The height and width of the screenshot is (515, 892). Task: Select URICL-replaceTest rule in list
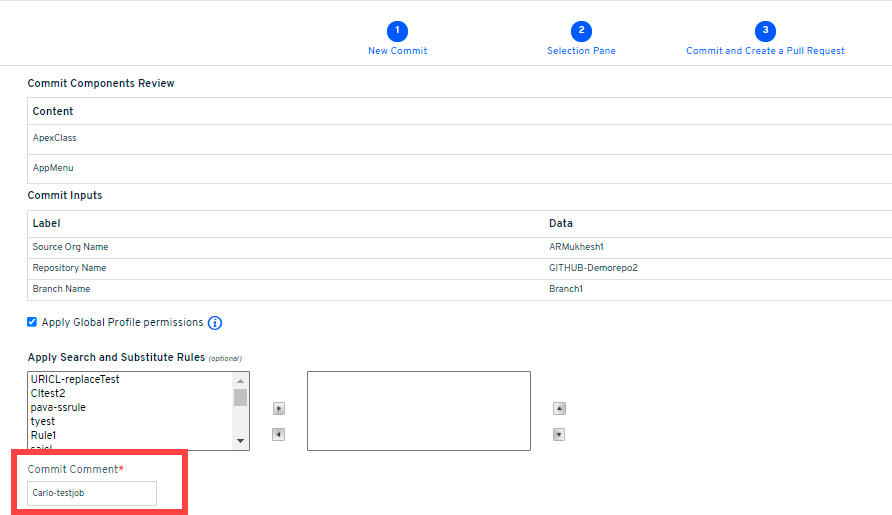(75, 380)
